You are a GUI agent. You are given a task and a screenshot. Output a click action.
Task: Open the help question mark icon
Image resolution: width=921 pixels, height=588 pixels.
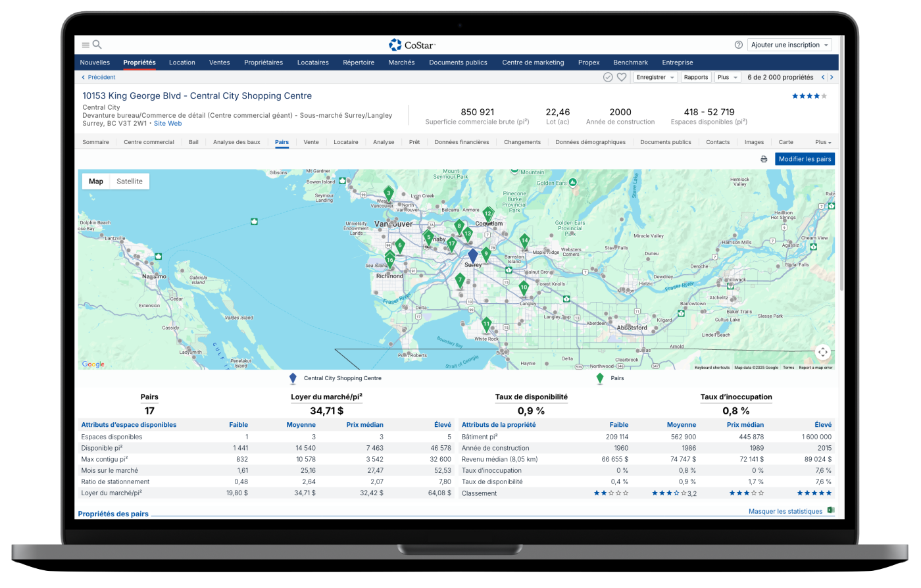pos(738,45)
